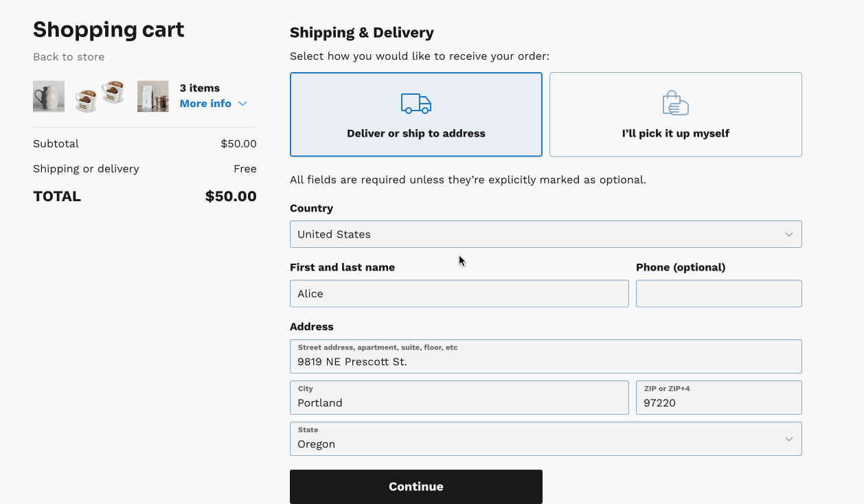This screenshot has width=864, height=504.
Task: Click the pitcher product thumbnail
Action: point(48,95)
